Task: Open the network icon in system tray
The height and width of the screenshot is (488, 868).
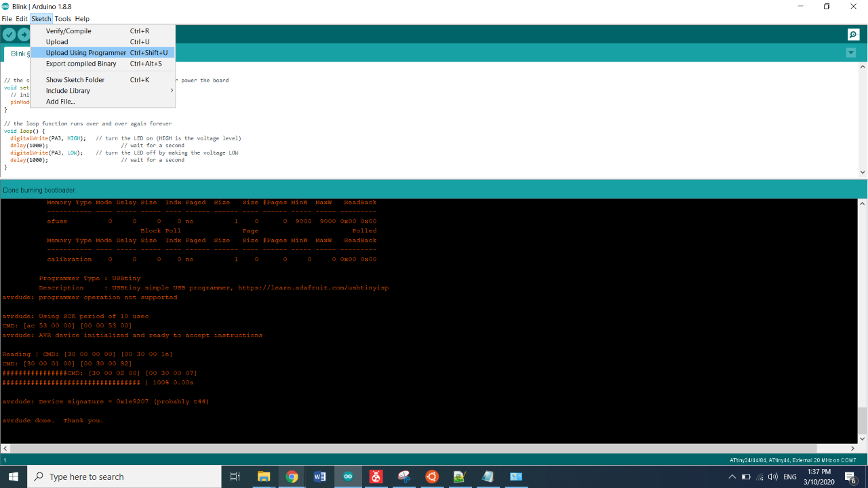Action: tap(759, 477)
